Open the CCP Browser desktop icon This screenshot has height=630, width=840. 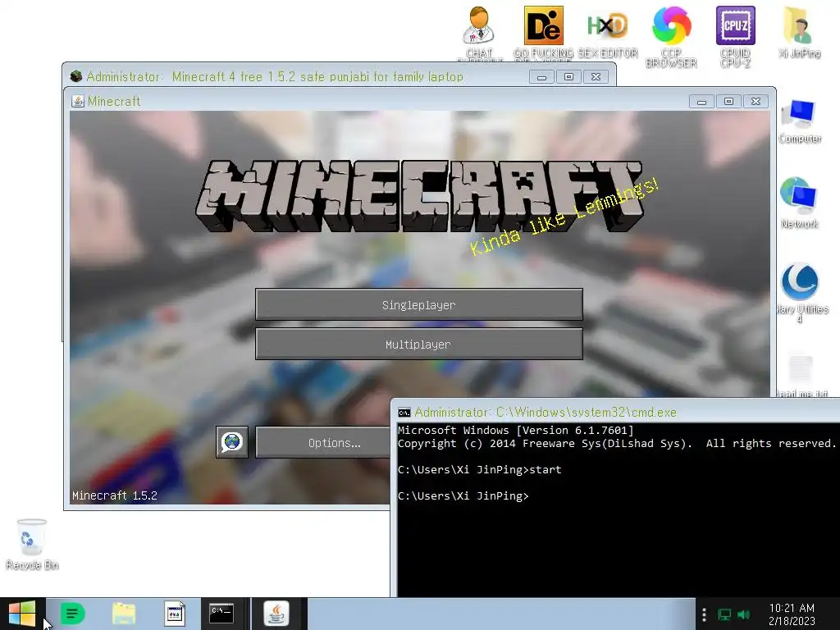pyautogui.click(x=671, y=36)
